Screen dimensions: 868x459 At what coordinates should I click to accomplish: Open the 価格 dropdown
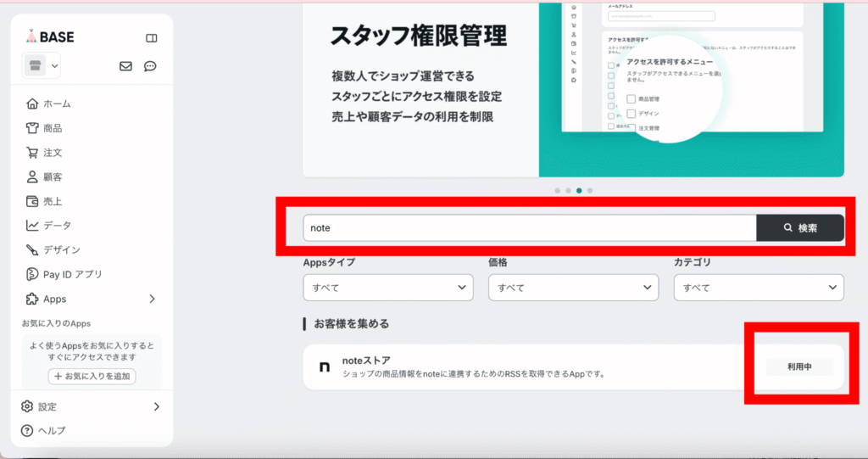click(574, 288)
